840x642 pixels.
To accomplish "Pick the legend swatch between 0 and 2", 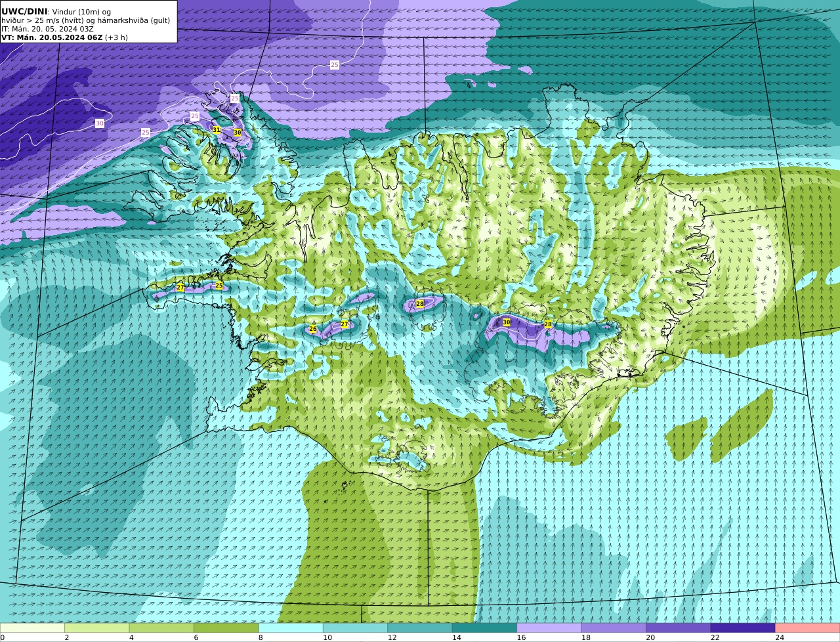I will (x=32, y=628).
